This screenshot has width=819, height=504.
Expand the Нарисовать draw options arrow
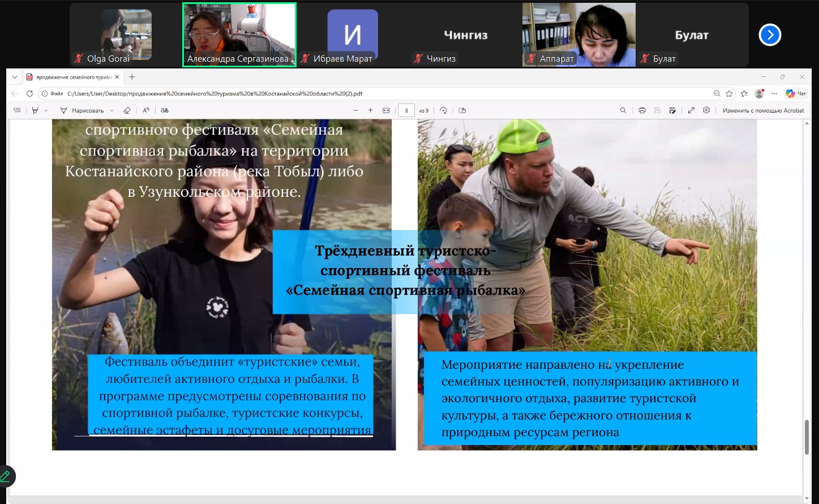(x=112, y=110)
